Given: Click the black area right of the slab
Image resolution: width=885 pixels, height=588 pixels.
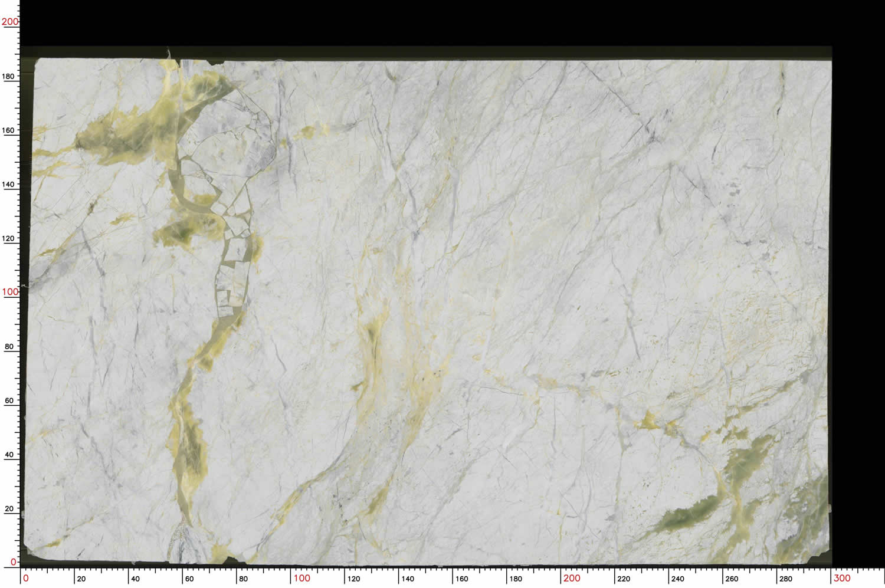Looking at the screenshot, I should [858, 295].
